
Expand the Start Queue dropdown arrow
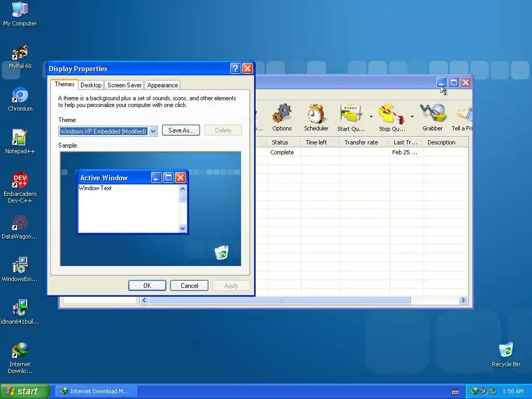371,117
